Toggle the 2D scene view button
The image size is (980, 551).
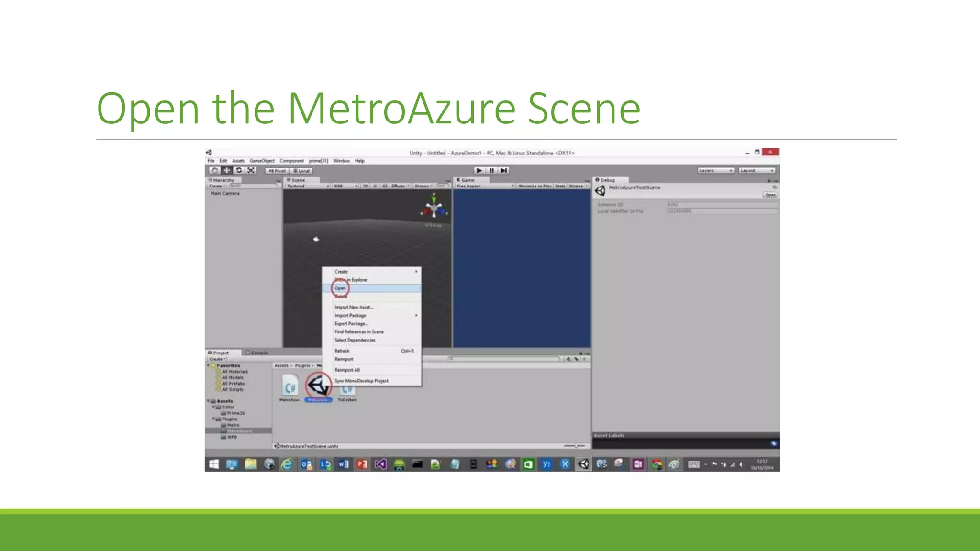pyautogui.click(x=366, y=186)
